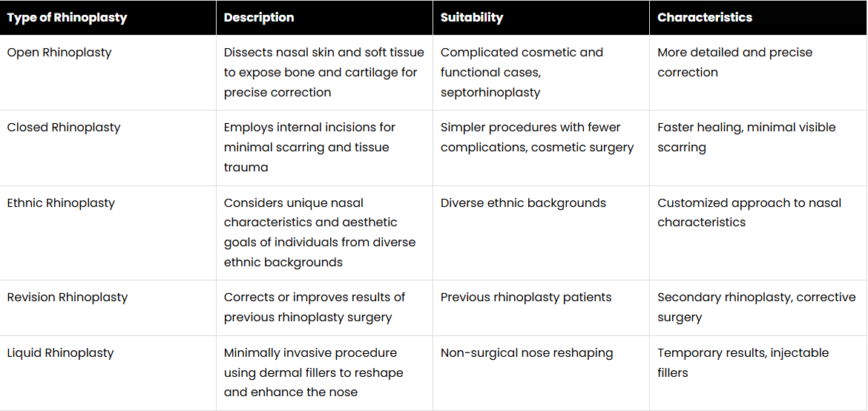Click the Liquid Rhinoplasty row label

(x=60, y=353)
